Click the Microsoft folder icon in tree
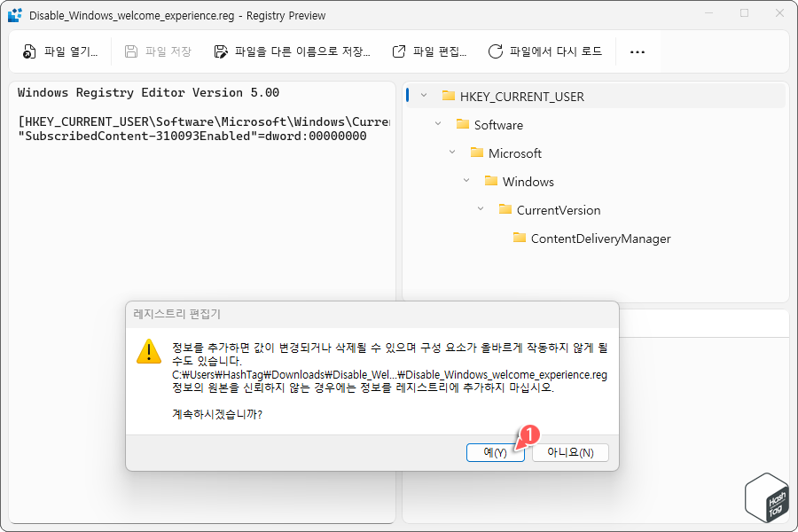798x532 pixels. [x=477, y=153]
